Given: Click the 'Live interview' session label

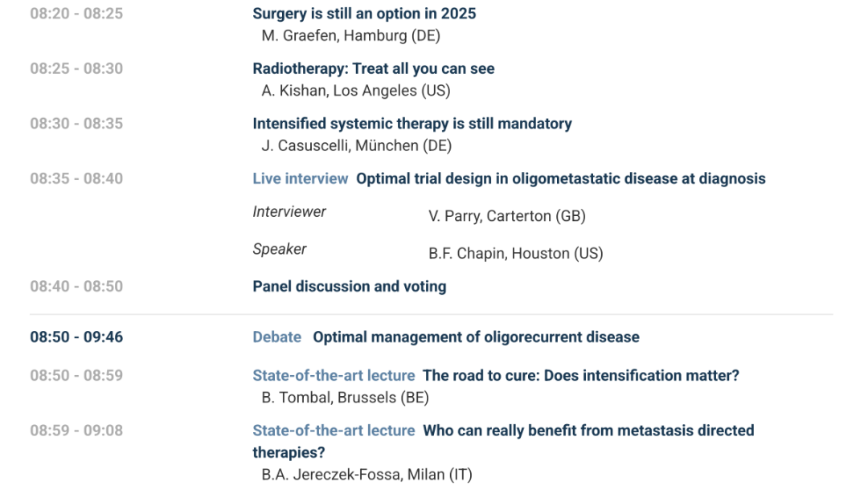Looking at the screenshot, I should (301, 178).
